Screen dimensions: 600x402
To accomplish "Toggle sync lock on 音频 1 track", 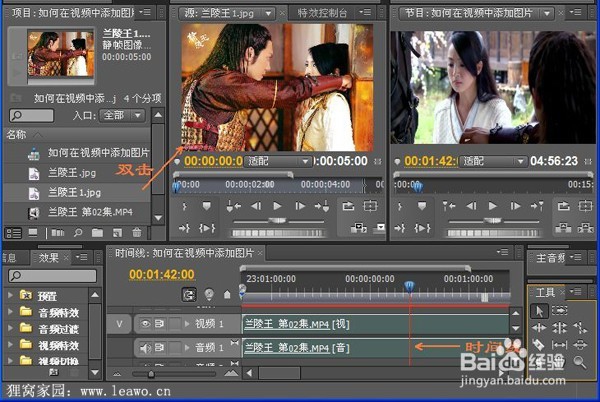I will pos(159,348).
